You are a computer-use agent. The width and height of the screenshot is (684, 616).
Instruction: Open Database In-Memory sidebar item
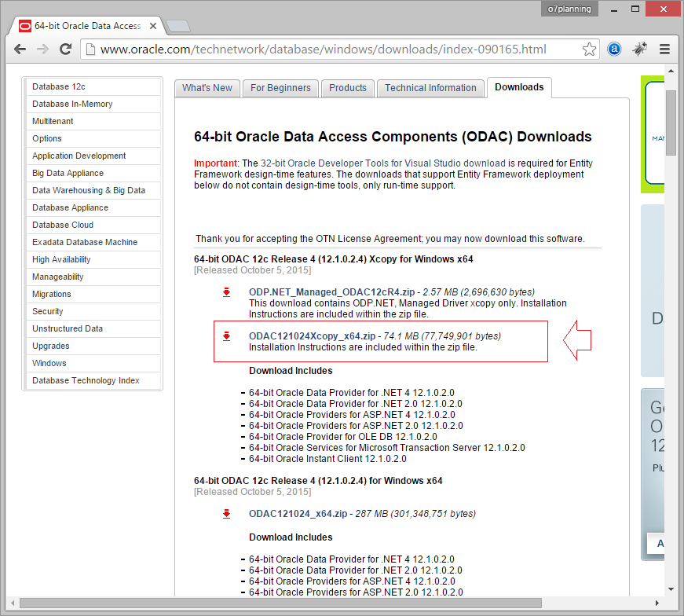click(93, 104)
